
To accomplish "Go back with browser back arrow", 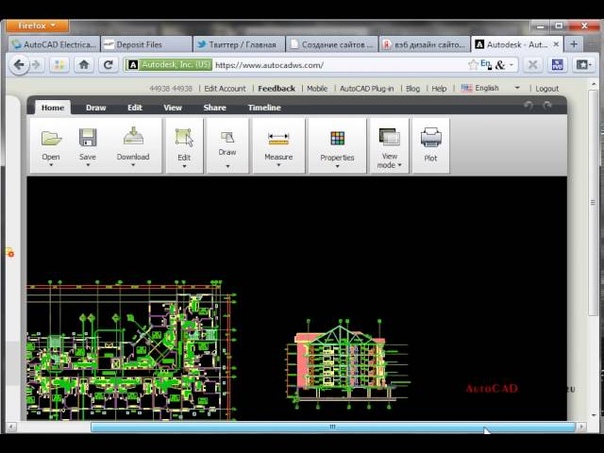I will 19,65.
